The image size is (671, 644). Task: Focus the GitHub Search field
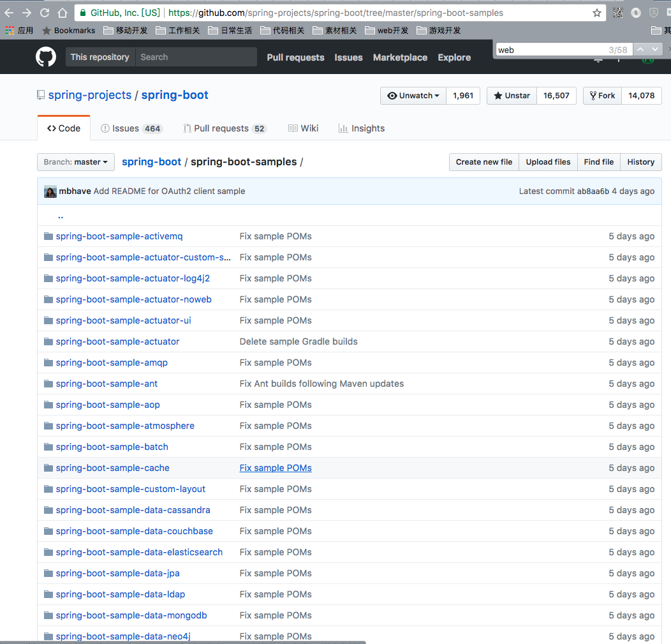(x=196, y=57)
